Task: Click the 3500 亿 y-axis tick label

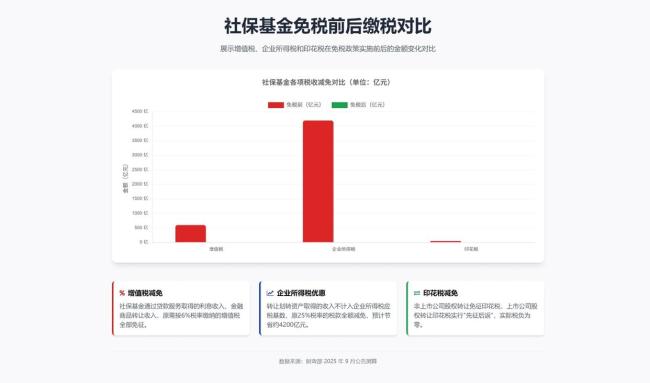Action: point(140,141)
